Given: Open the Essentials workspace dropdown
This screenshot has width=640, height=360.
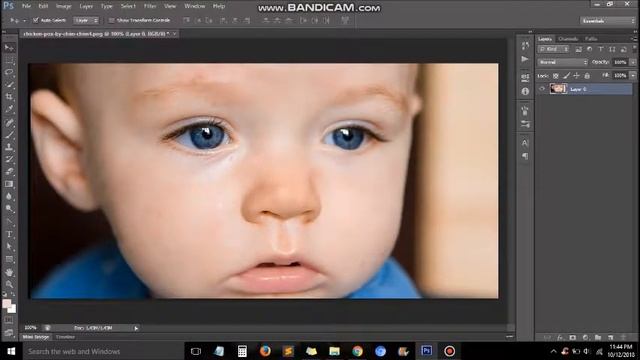Looking at the screenshot, I should click(x=607, y=20).
